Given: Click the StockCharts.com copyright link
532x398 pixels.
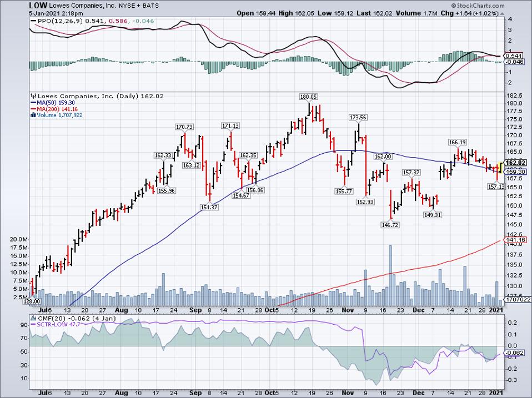Looking at the screenshot, I should (478, 6).
